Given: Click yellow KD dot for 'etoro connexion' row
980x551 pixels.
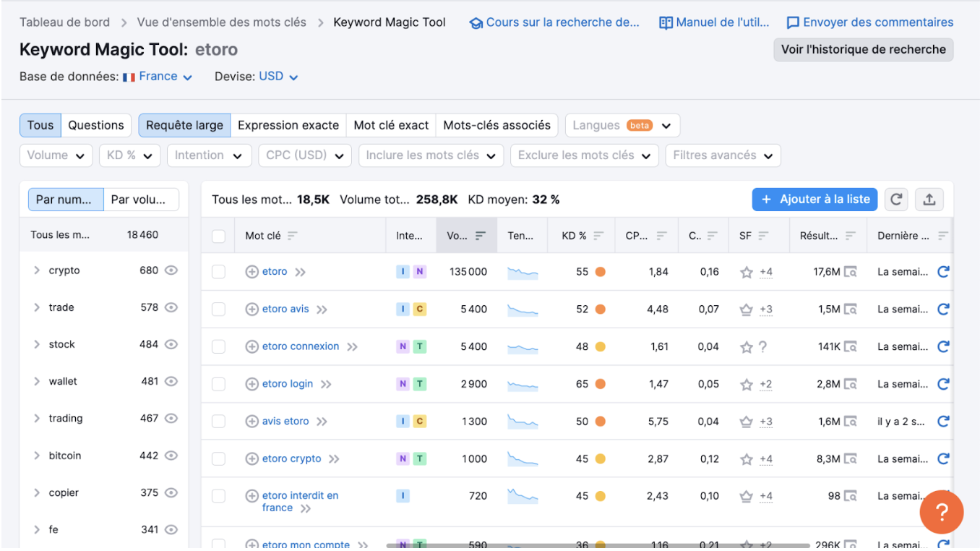Looking at the screenshot, I should (600, 347).
